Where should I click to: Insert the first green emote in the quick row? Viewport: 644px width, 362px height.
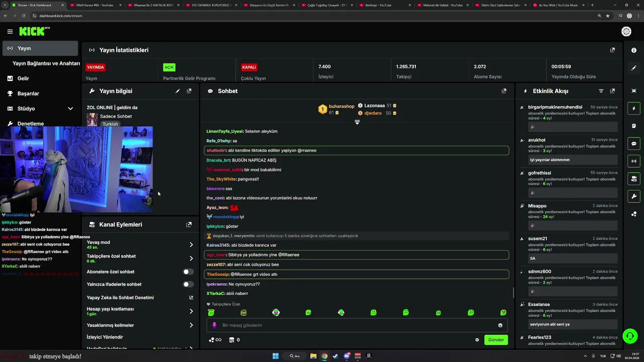(x=211, y=313)
